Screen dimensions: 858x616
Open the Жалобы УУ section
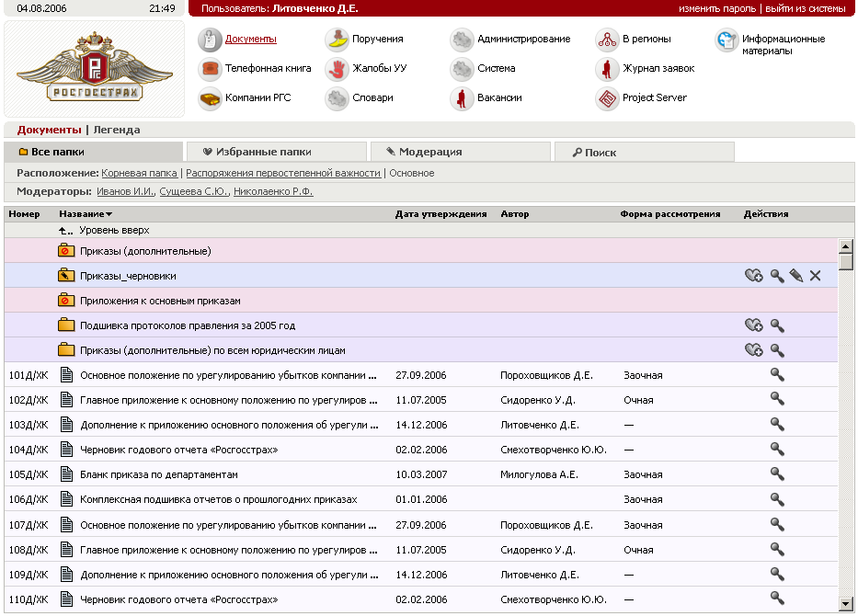point(381,69)
